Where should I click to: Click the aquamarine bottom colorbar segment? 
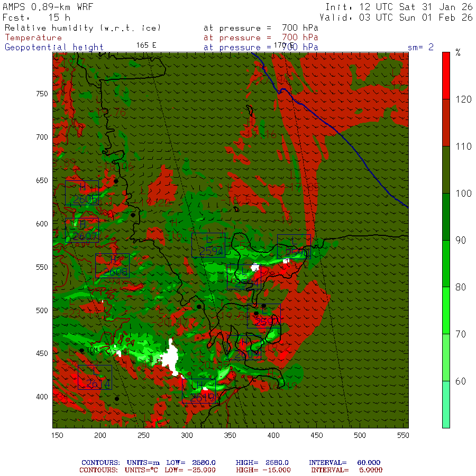(x=446, y=404)
